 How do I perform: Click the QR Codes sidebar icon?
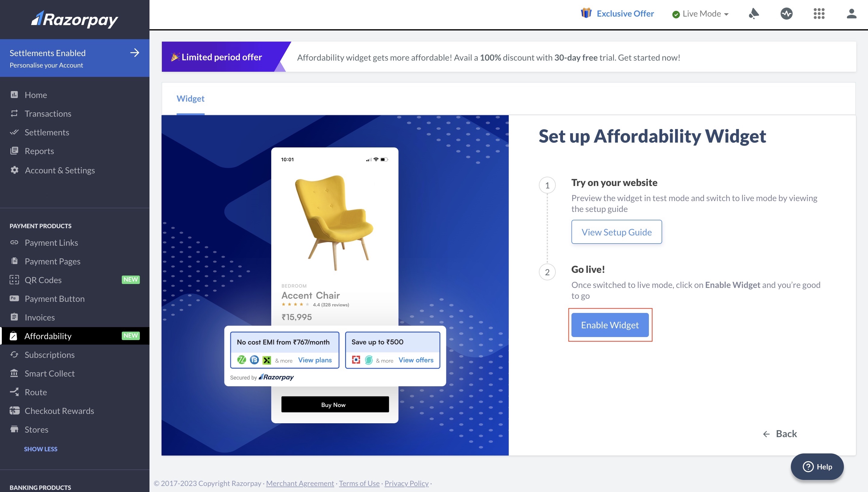[14, 279]
